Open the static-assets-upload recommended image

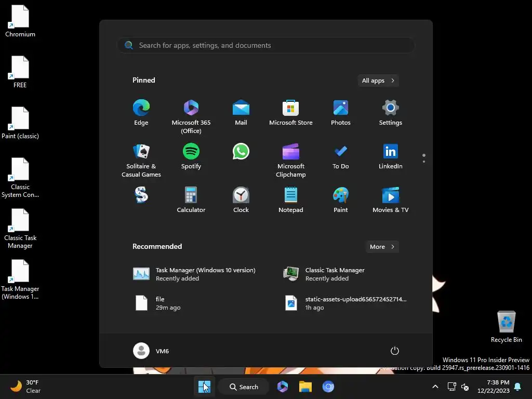(345, 303)
